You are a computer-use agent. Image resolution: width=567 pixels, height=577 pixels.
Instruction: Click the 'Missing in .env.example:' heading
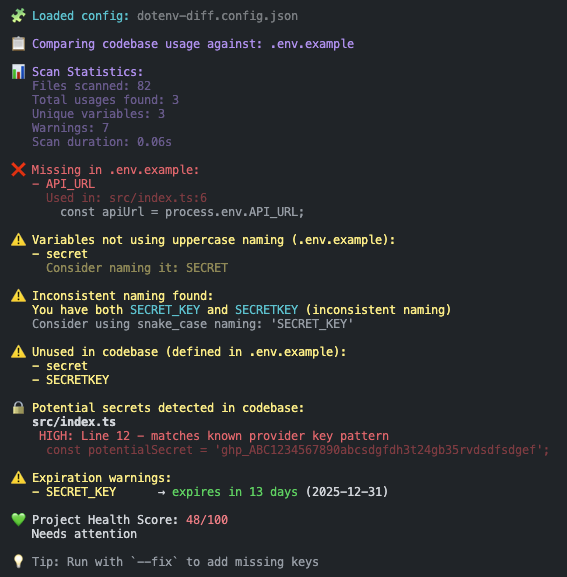[115, 170]
